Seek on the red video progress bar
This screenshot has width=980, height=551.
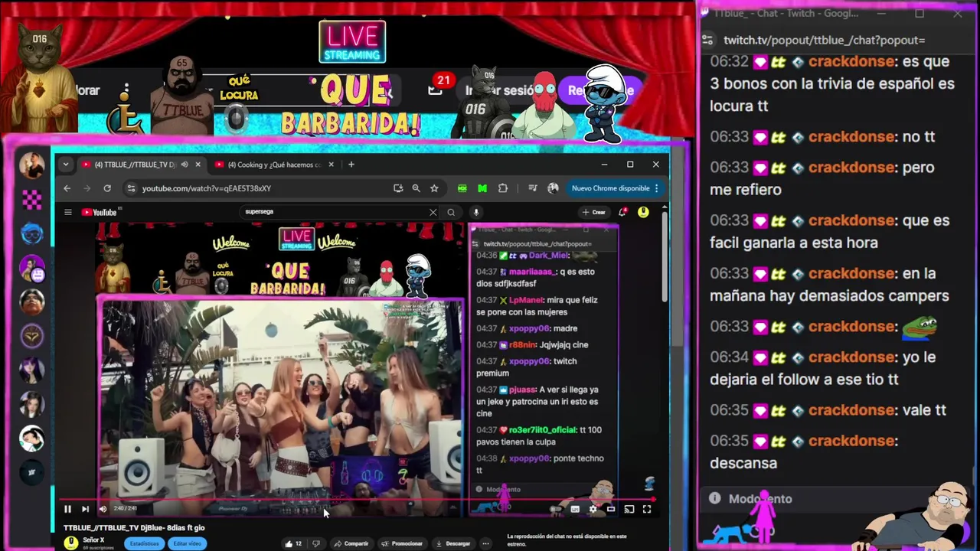[357, 500]
